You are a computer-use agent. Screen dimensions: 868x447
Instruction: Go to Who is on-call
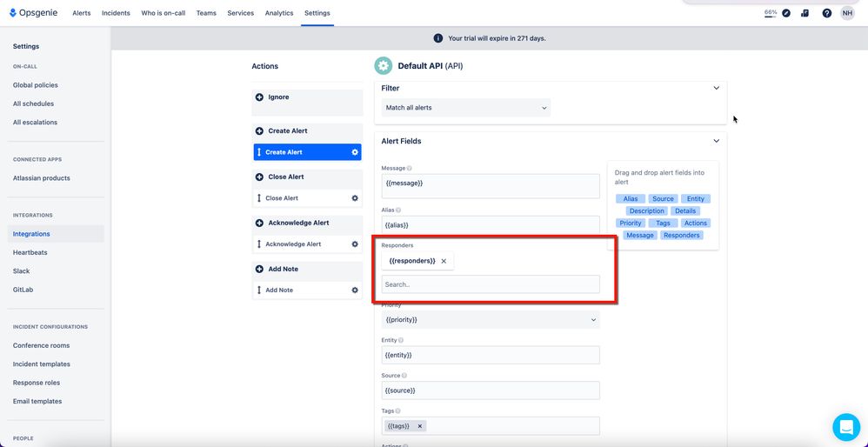pos(164,13)
